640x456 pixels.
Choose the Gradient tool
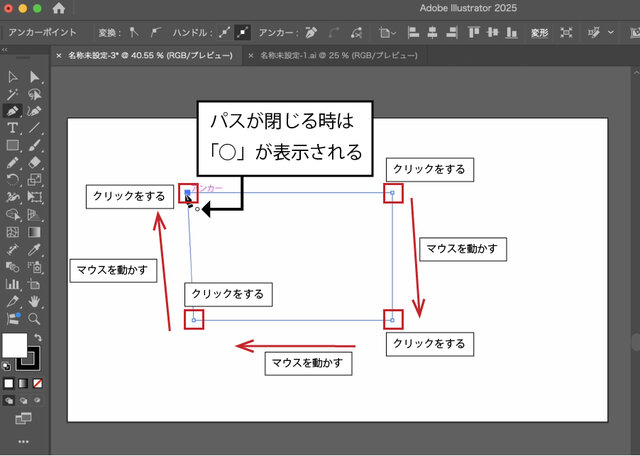click(35, 232)
